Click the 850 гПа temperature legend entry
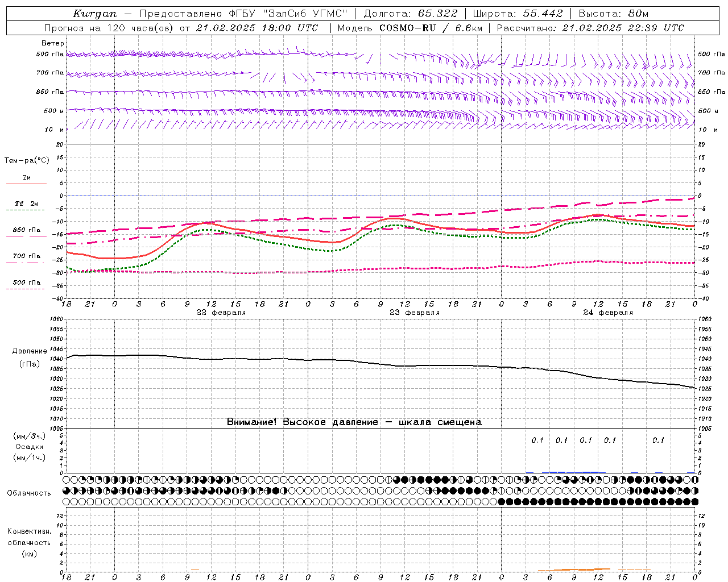 click(x=27, y=230)
